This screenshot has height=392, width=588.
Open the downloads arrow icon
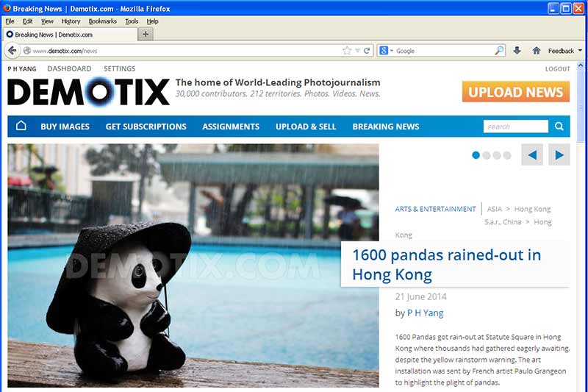[517, 51]
